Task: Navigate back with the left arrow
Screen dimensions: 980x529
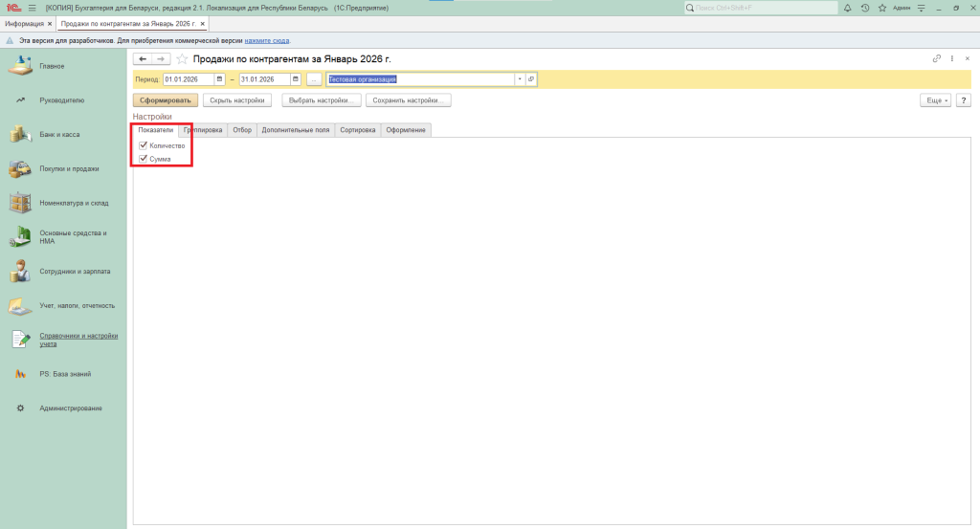Action: [143, 59]
